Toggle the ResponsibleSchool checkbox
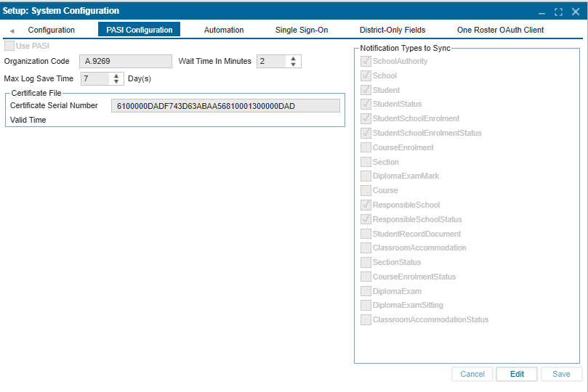 pyautogui.click(x=366, y=205)
